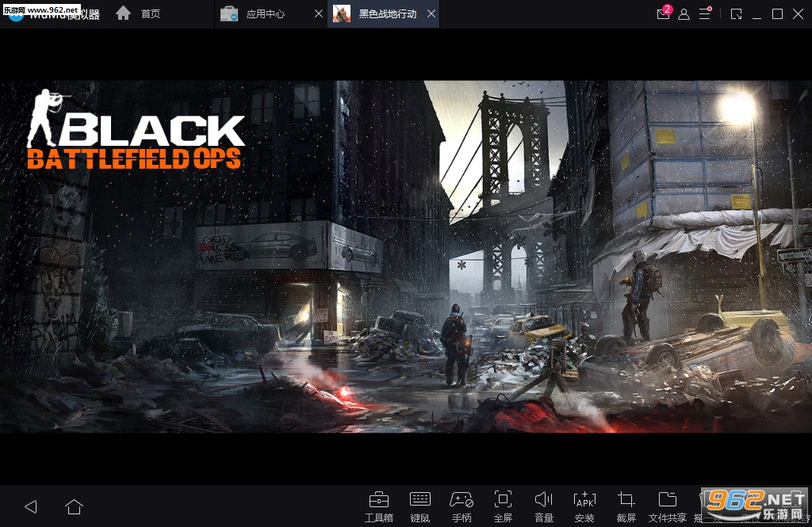Maximize the emulator window
The image size is (812, 527).
(777, 14)
